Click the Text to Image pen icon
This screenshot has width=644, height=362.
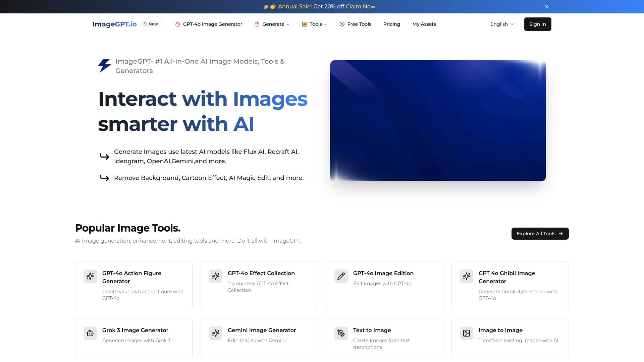tap(341, 333)
